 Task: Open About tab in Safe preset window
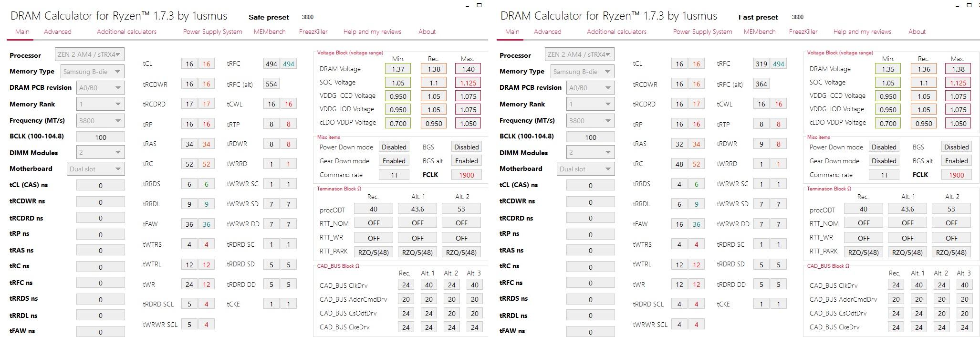pos(427,32)
